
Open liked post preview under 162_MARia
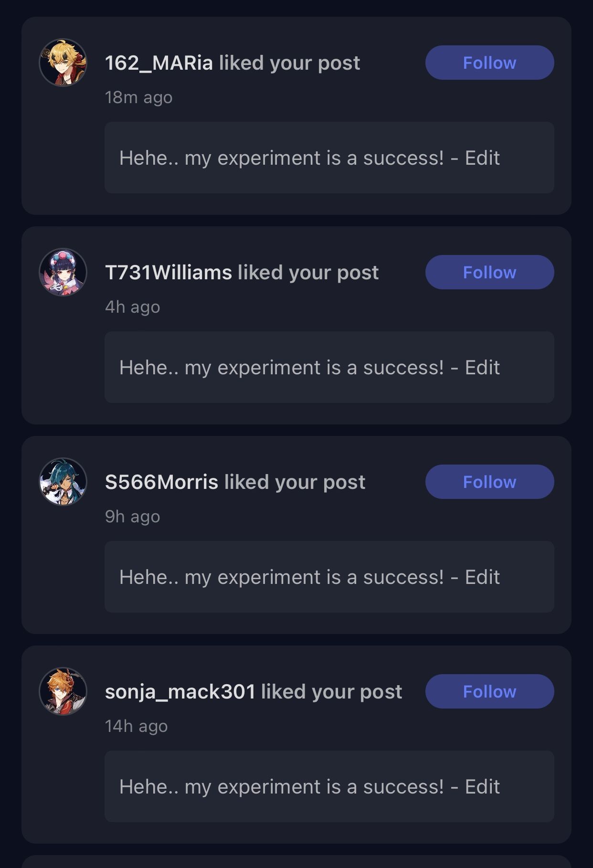329,158
